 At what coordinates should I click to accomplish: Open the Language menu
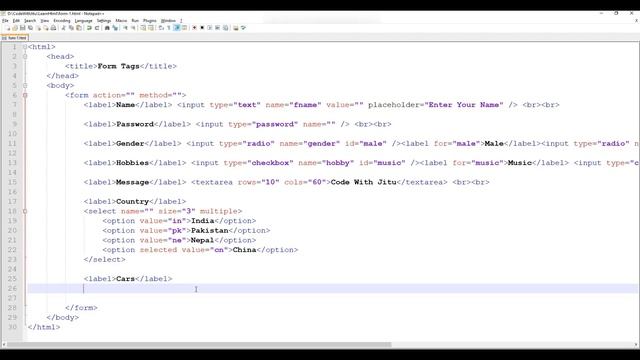coord(84,20)
